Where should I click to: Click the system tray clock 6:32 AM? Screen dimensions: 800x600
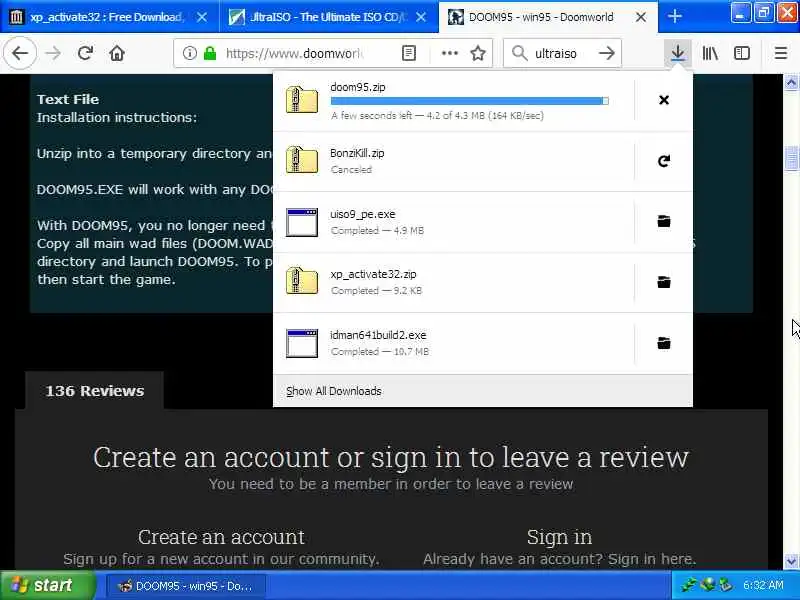click(763, 585)
